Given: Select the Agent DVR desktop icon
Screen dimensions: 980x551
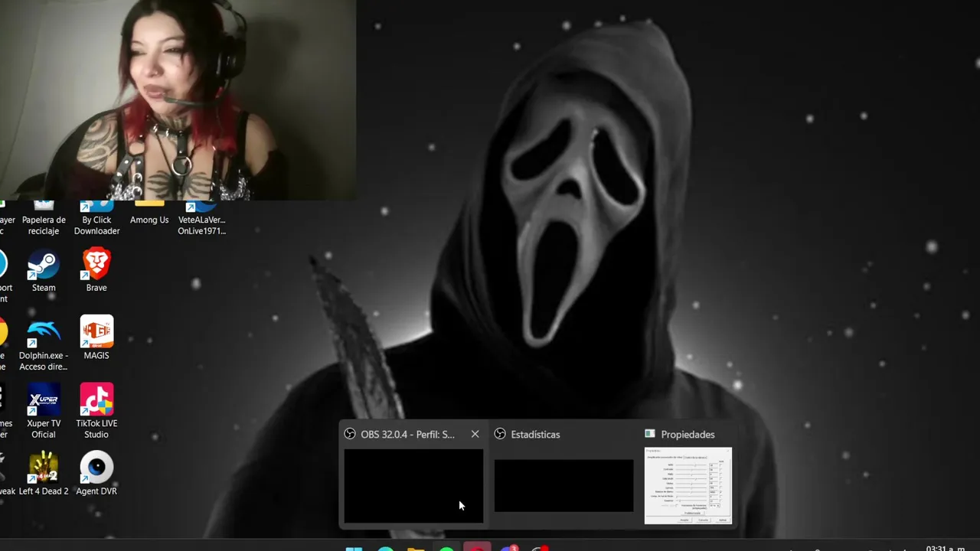Looking at the screenshot, I should (x=96, y=474).
